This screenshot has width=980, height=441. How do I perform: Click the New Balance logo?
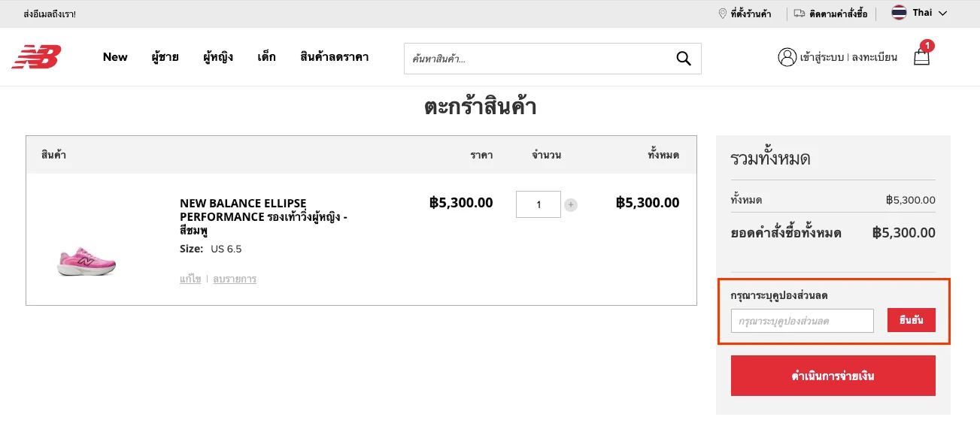36,57
